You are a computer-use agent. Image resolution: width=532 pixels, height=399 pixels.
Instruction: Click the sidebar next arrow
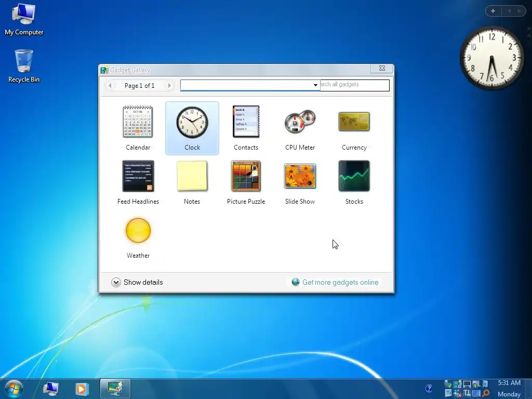[x=519, y=11]
